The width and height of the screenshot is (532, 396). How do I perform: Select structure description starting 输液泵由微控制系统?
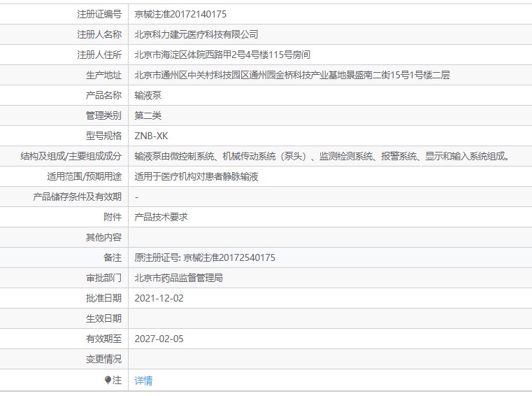(x=322, y=156)
